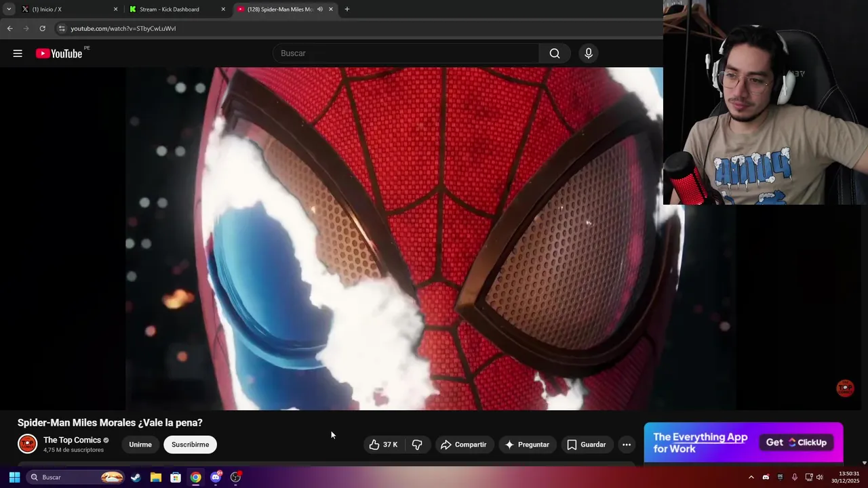
Task: Click the Unirme membership button
Action: click(140, 445)
